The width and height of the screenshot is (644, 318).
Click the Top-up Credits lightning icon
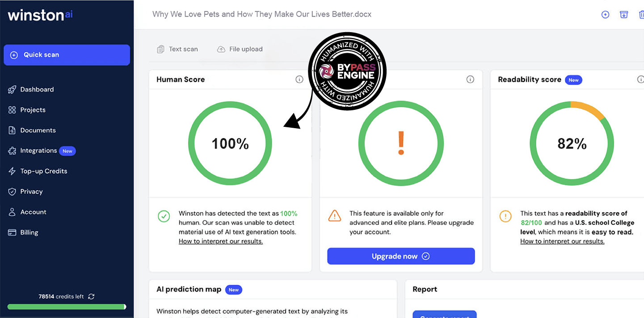pos(12,171)
